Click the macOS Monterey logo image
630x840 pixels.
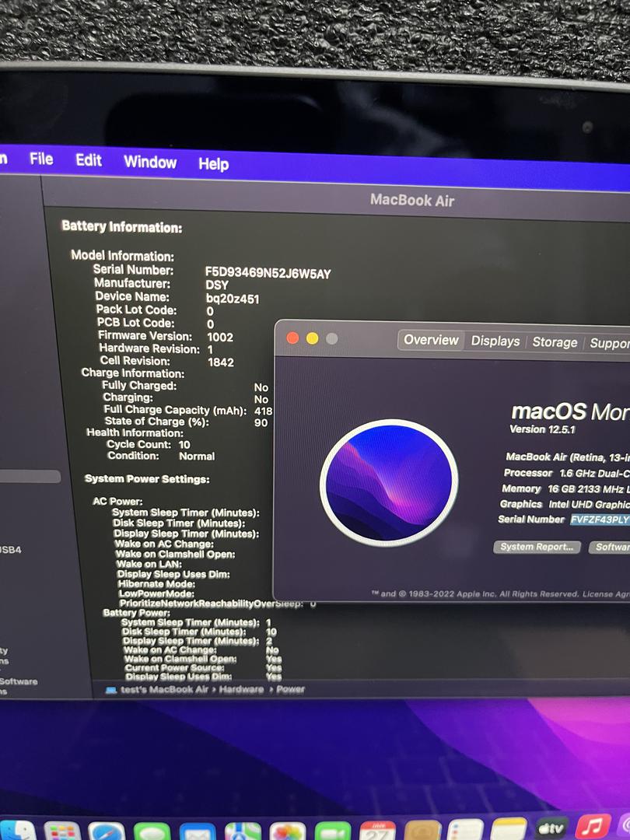click(389, 483)
